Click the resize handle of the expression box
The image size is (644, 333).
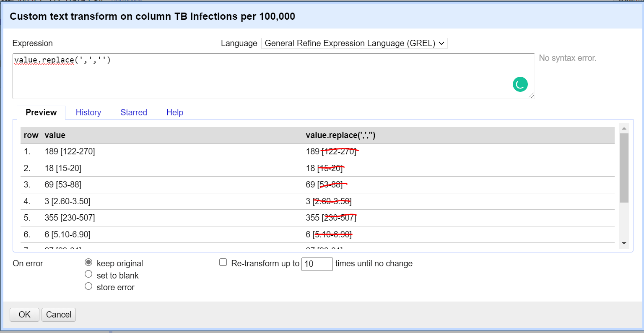click(x=531, y=95)
